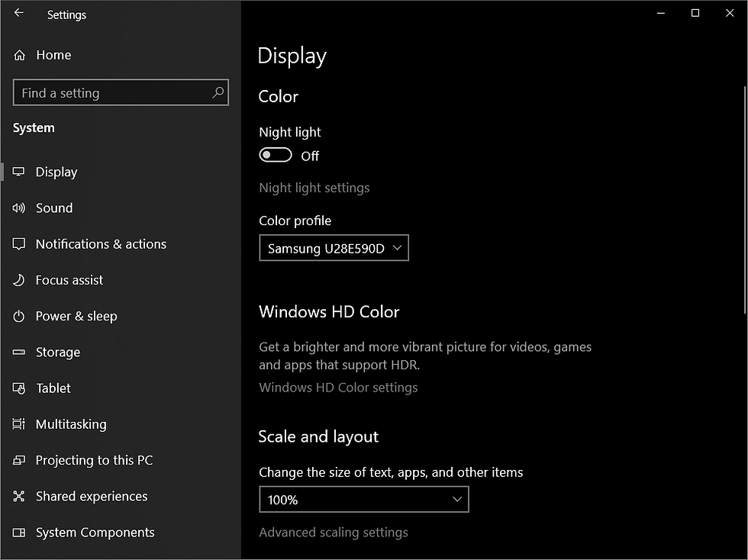Open the Color profile dropdown
Image resolution: width=748 pixels, height=560 pixels.
334,247
